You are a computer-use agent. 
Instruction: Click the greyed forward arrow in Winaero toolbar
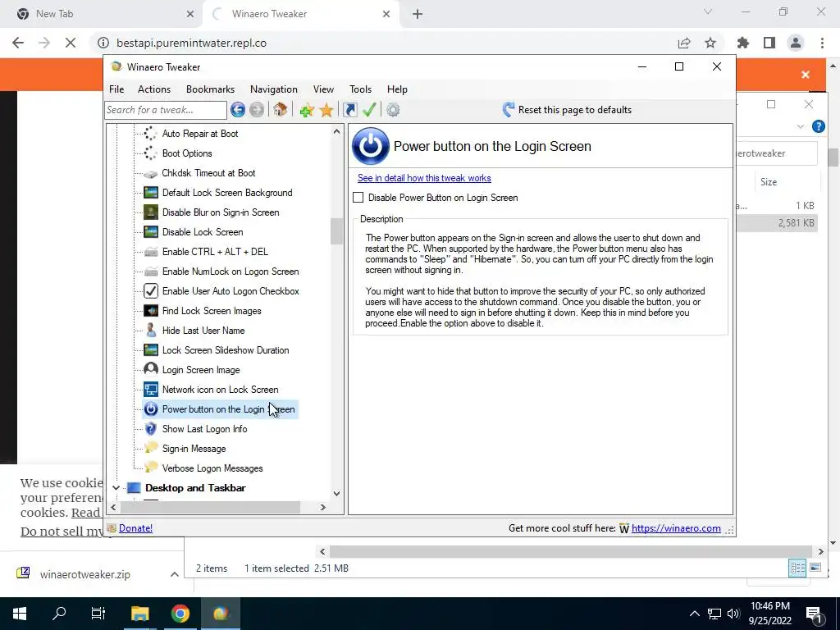tap(257, 110)
